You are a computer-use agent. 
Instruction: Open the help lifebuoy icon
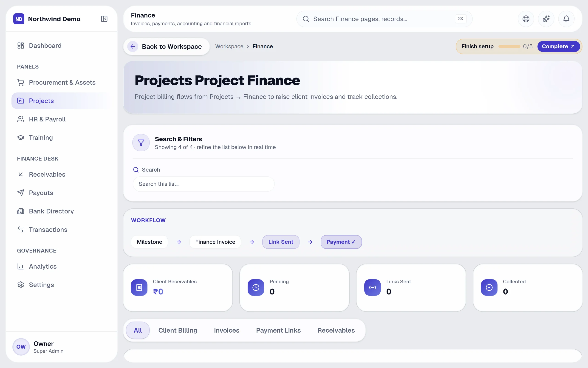[526, 19]
